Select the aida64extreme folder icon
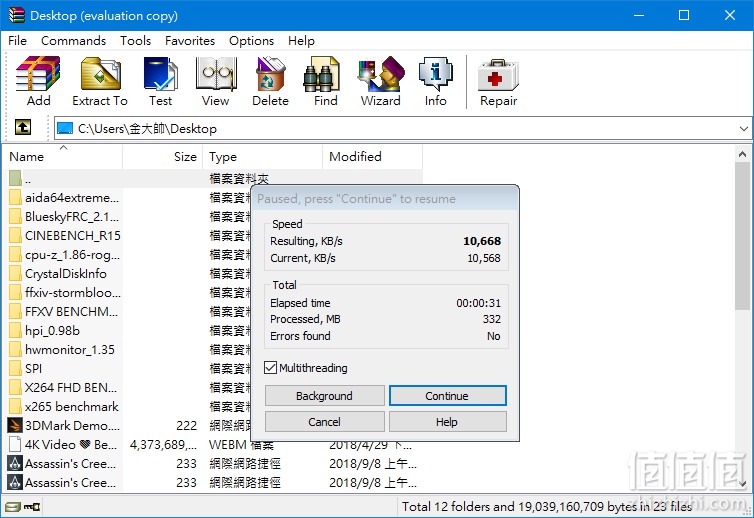 click(x=15, y=198)
